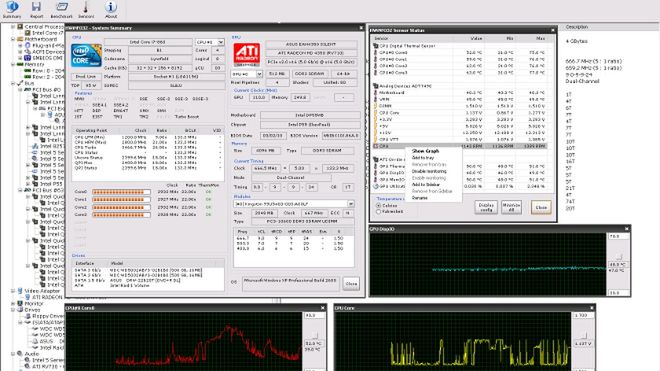Click the Display config button
The width and height of the screenshot is (660, 371).
(x=486, y=207)
